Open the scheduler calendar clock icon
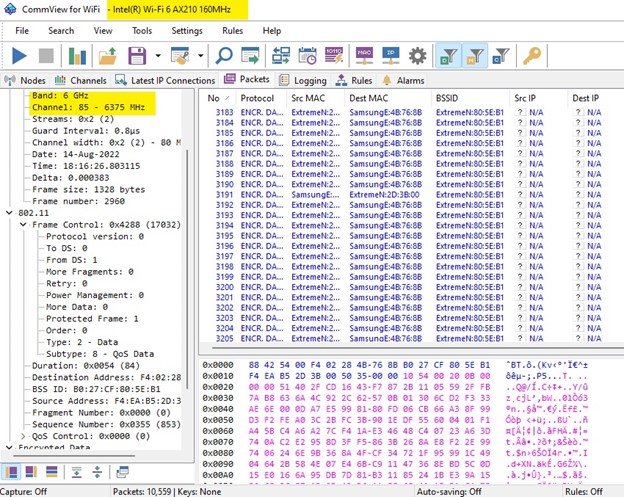The height and width of the screenshot is (497, 624). click(308, 55)
